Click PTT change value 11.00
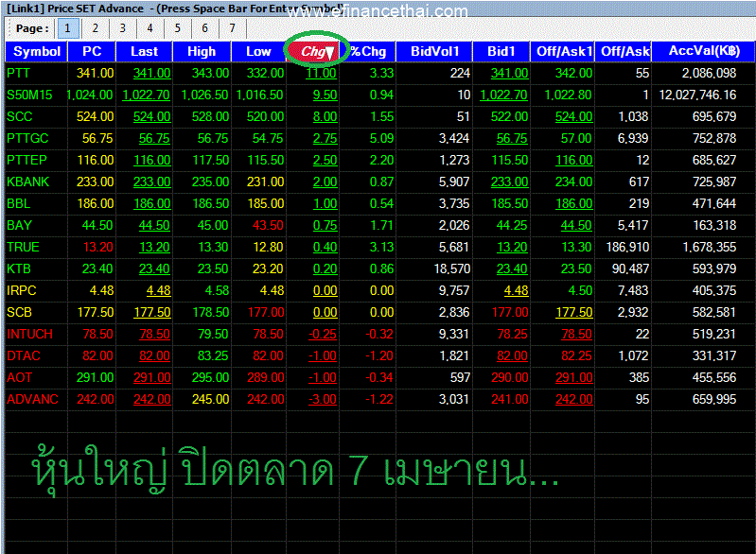Image resolution: width=756 pixels, height=554 pixels. click(321, 73)
